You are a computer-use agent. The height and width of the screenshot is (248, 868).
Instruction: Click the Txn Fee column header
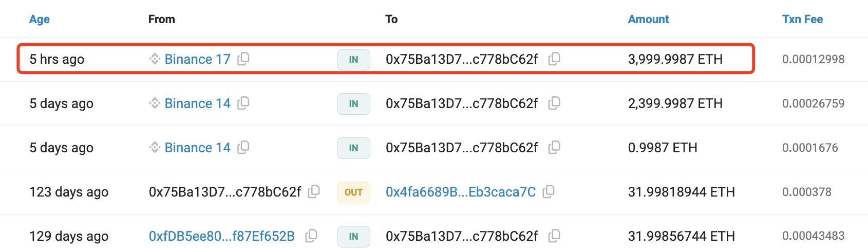click(x=802, y=20)
